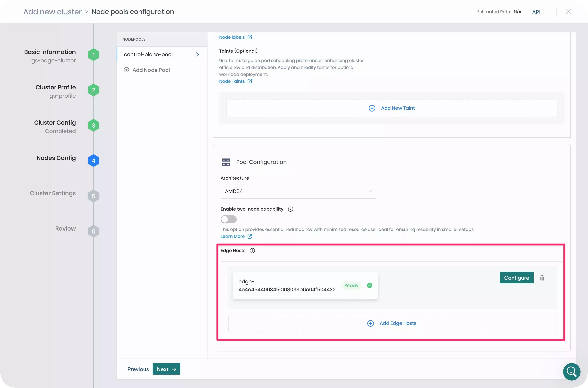Screen dimensions: 588x388
Task: Click Configure for the edge host
Action: pos(517,278)
